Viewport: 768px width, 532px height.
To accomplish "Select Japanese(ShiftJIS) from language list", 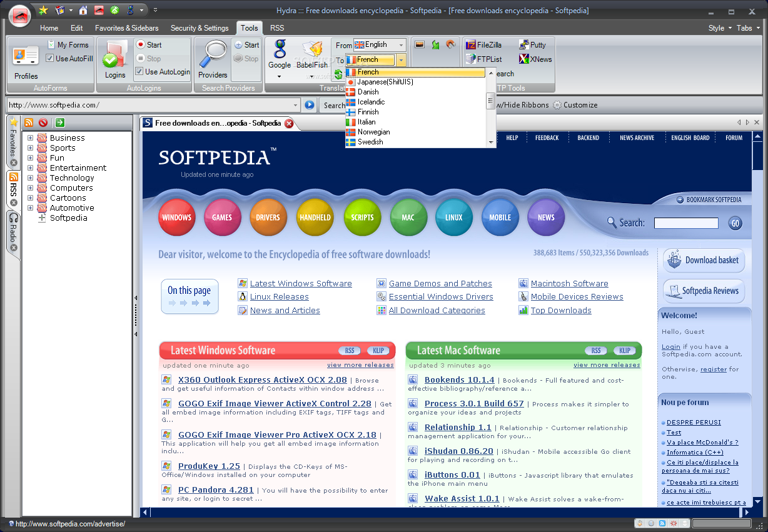I will 415,82.
